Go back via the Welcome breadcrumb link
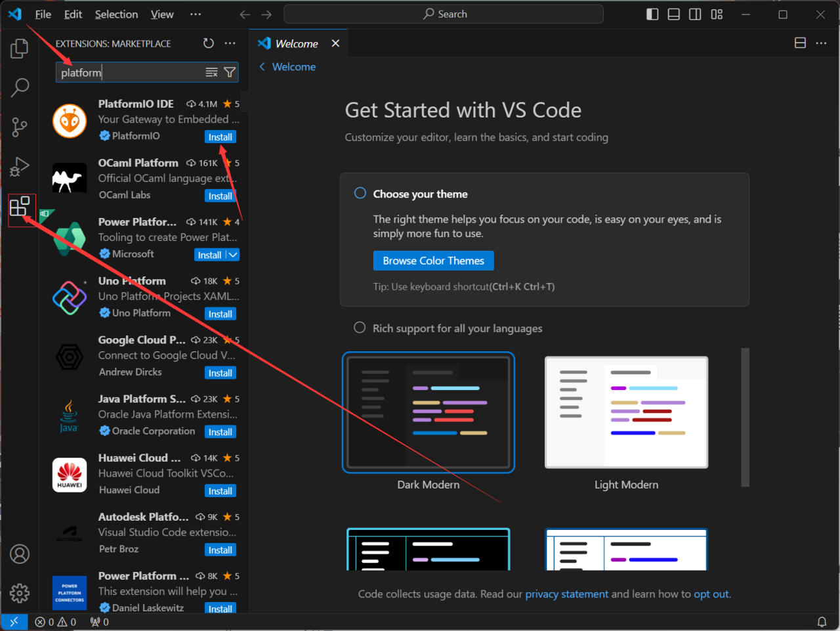 click(x=287, y=67)
